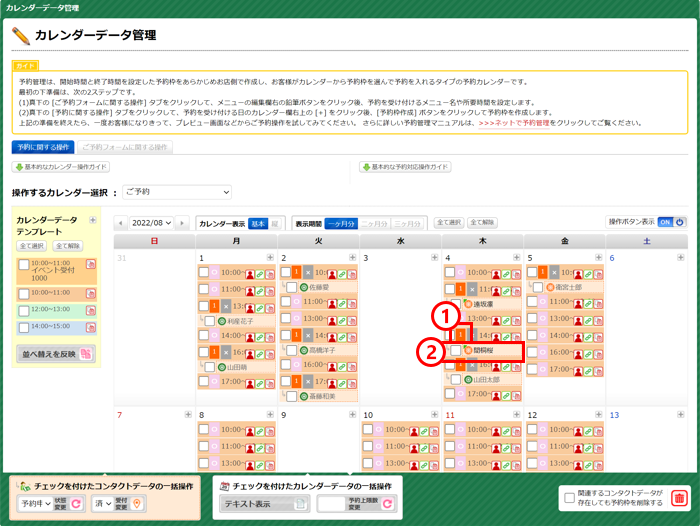Click reservation name 利座花子
This screenshot has height=526, width=700.
point(241,321)
